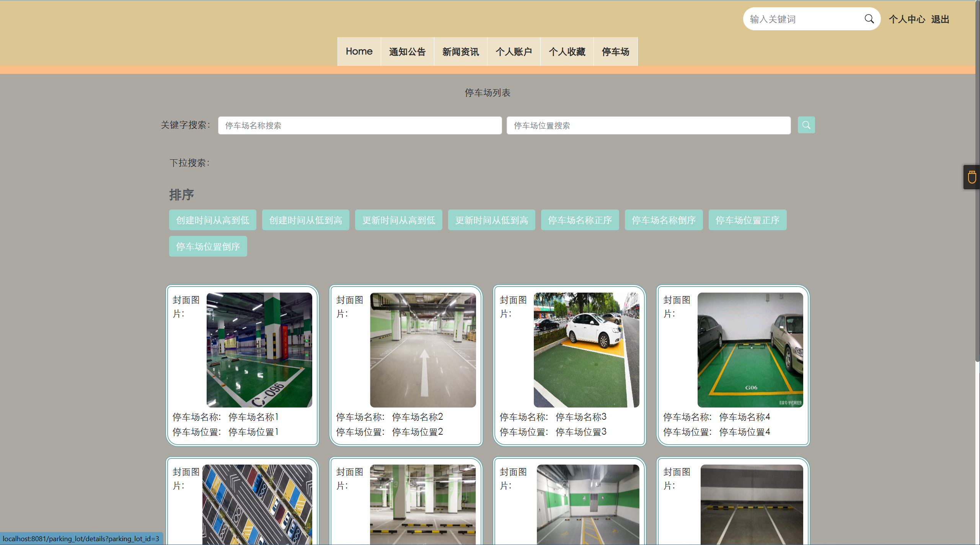Open 个人收藏 navigation item
Image resolution: width=980 pixels, height=545 pixels.
click(567, 52)
